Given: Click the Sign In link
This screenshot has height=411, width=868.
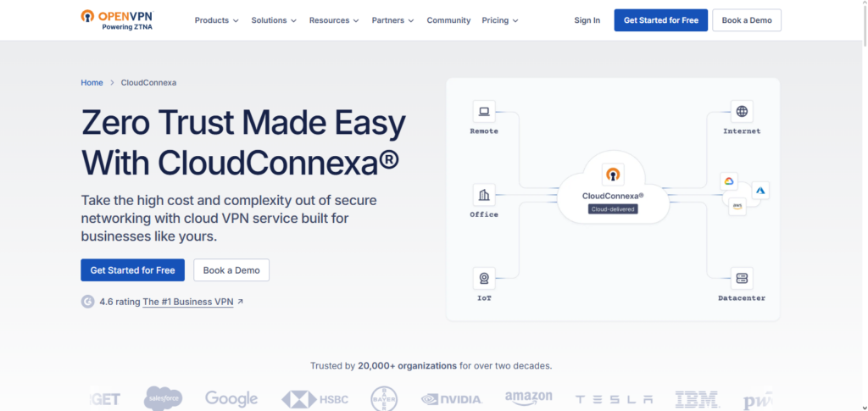Looking at the screenshot, I should click(x=587, y=20).
